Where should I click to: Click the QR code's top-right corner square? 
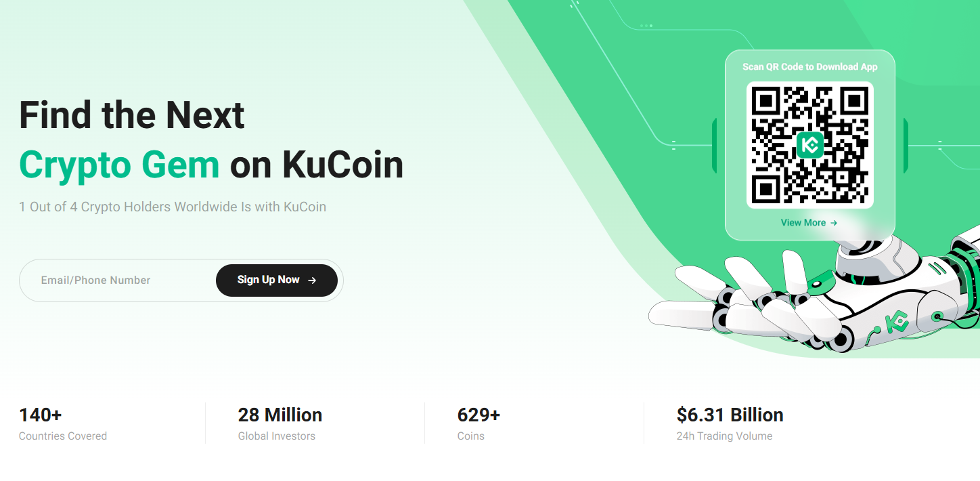pos(853,101)
